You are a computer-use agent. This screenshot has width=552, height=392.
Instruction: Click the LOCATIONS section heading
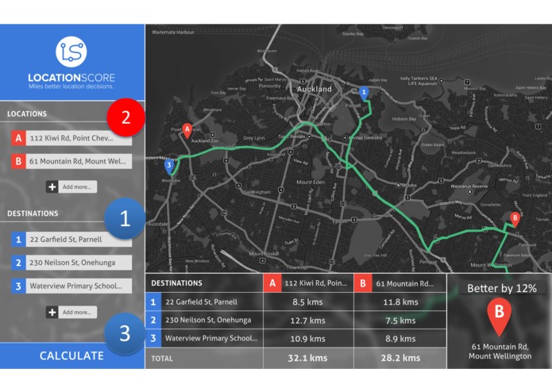27,114
